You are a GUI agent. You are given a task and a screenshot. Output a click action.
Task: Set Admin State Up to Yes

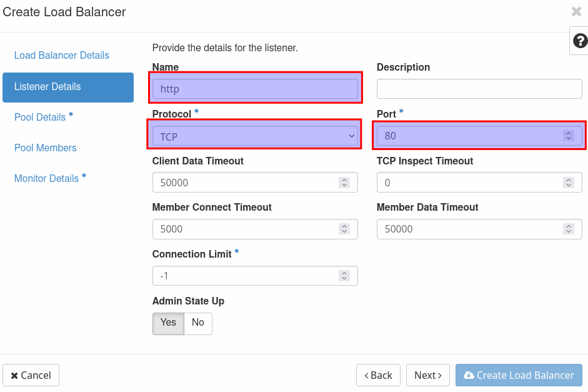168,323
